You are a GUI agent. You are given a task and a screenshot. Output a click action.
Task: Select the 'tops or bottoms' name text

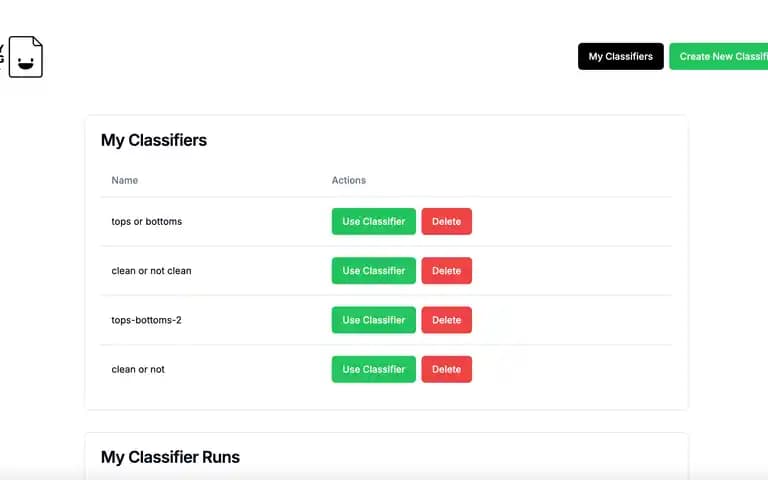pyautogui.click(x=146, y=221)
